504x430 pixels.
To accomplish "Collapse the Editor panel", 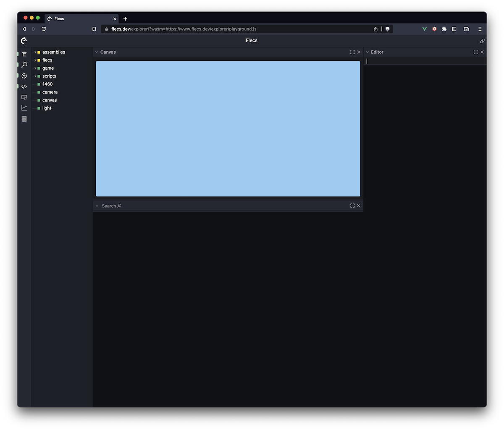I will (367, 52).
